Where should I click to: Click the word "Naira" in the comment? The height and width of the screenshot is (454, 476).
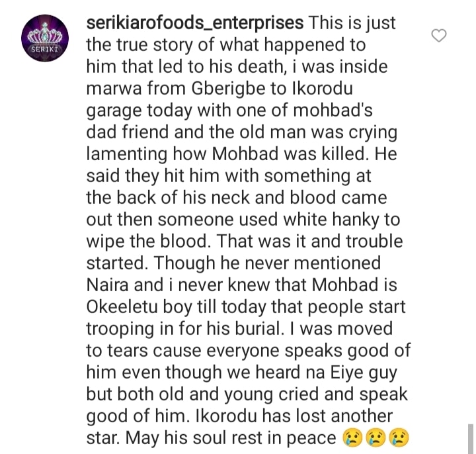(110, 285)
